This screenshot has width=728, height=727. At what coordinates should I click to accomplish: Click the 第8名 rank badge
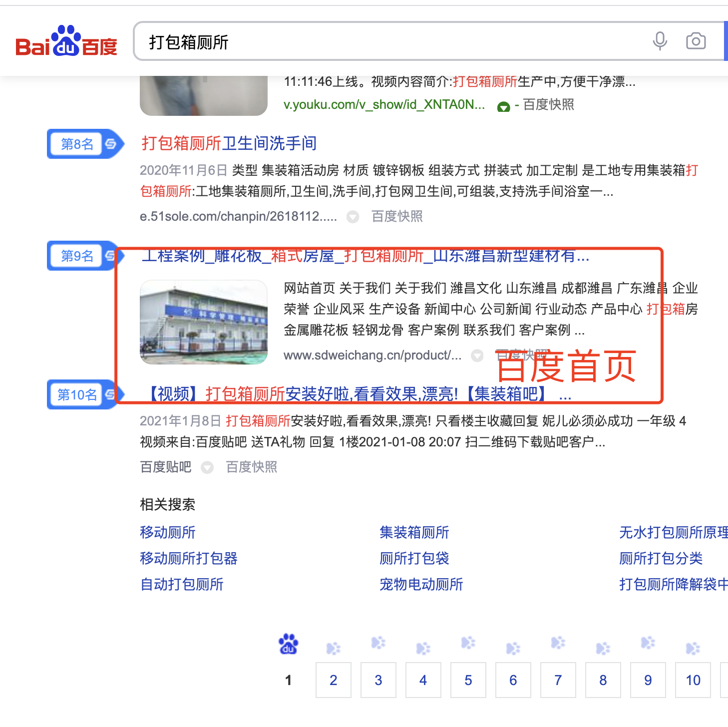[x=85, y=144]
